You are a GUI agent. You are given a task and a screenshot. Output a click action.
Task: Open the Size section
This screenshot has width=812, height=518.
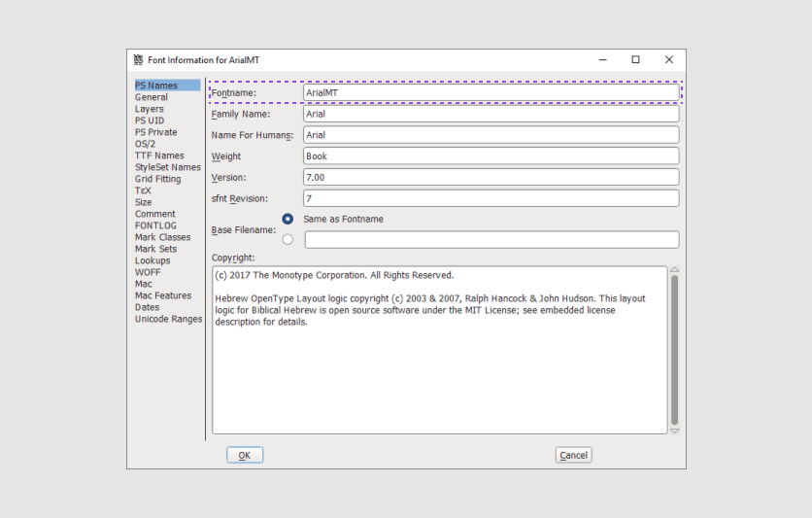[x=144, y=202]
